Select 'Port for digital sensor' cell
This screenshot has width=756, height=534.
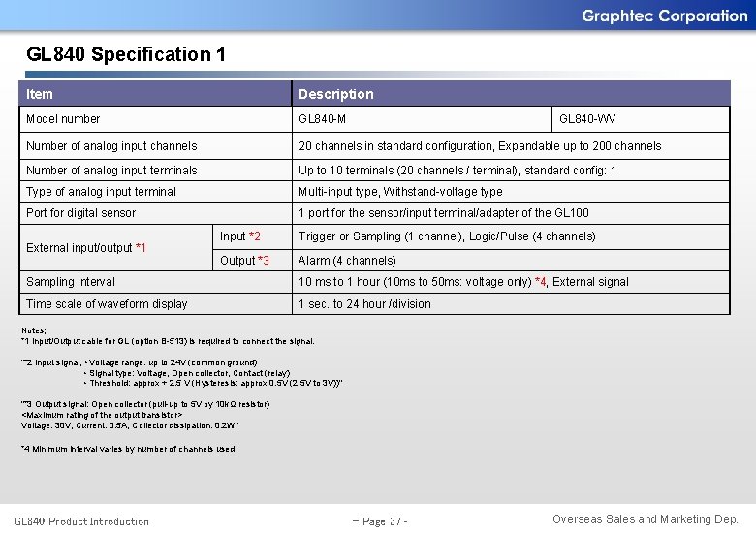pyautogui.click(x=155, y=213)
